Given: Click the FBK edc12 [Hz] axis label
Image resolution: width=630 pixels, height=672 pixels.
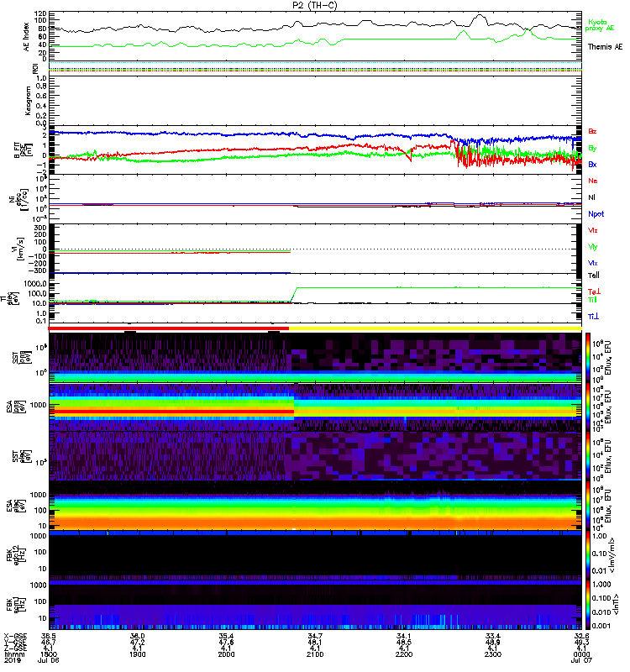Looking at the screenshot, I should tap(15, 555).
